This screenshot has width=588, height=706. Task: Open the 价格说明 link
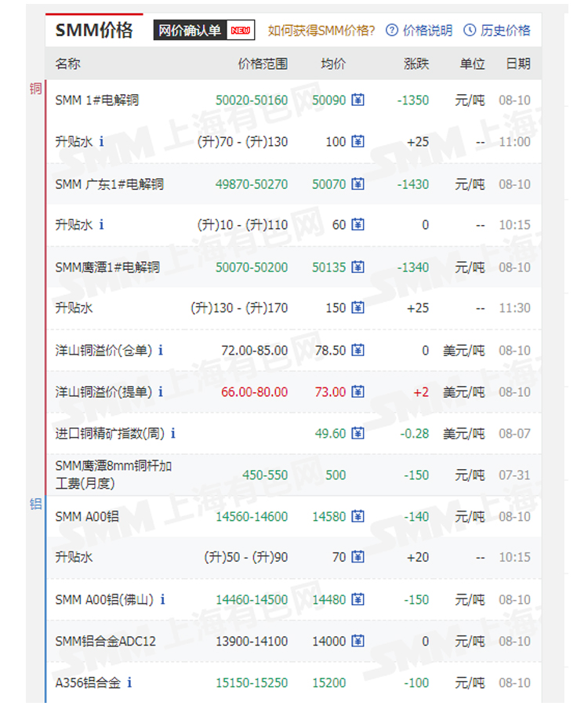(x=419, y=31)
